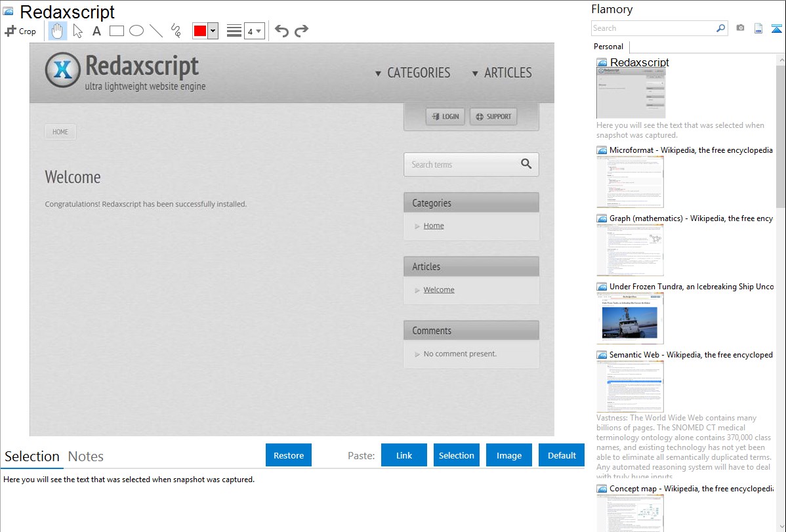Click the snapshot list scrollbar down arrow

click(781, 527)
